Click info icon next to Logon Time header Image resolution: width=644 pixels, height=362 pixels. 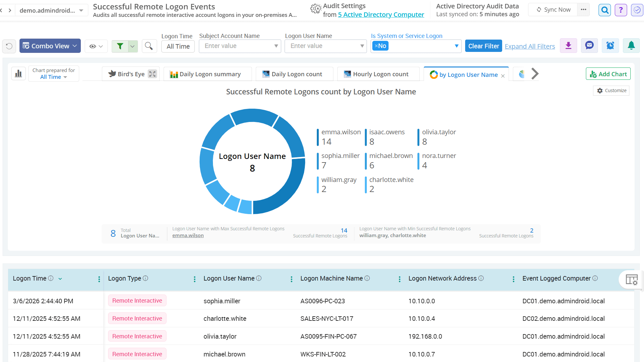pyautogui.click(x=51, y=278)
